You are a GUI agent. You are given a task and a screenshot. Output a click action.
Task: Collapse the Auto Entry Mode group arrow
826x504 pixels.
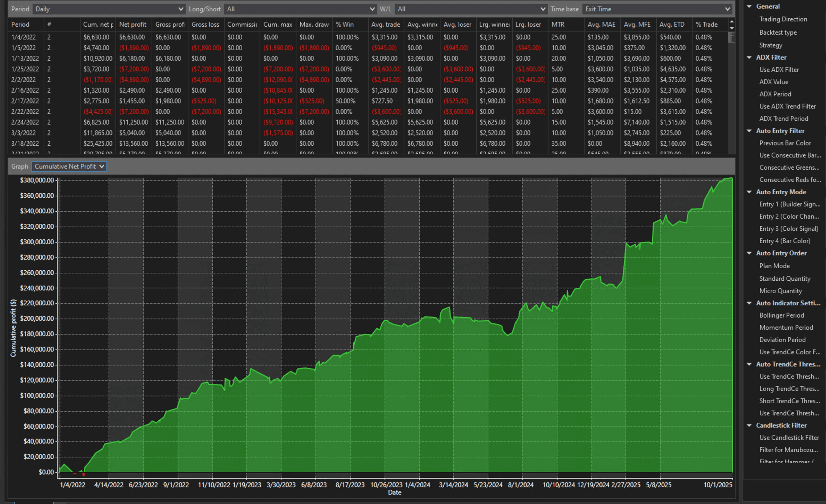[x=749, y=192]
